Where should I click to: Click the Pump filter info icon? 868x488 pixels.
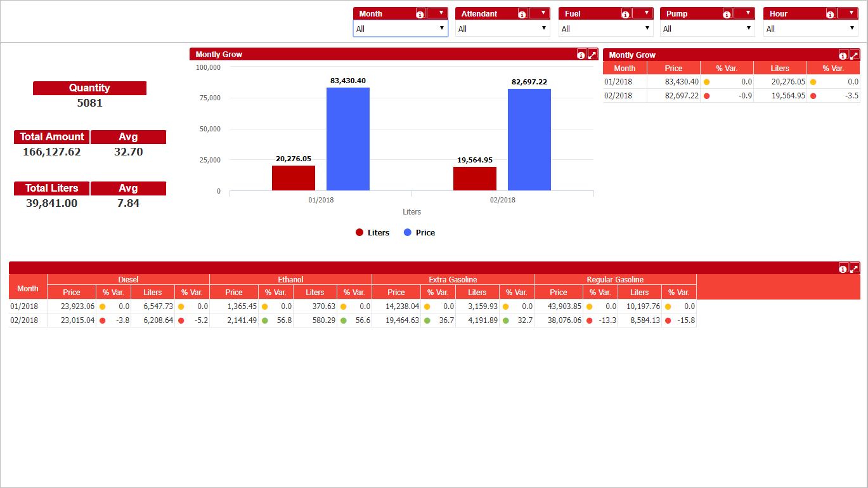727,14
